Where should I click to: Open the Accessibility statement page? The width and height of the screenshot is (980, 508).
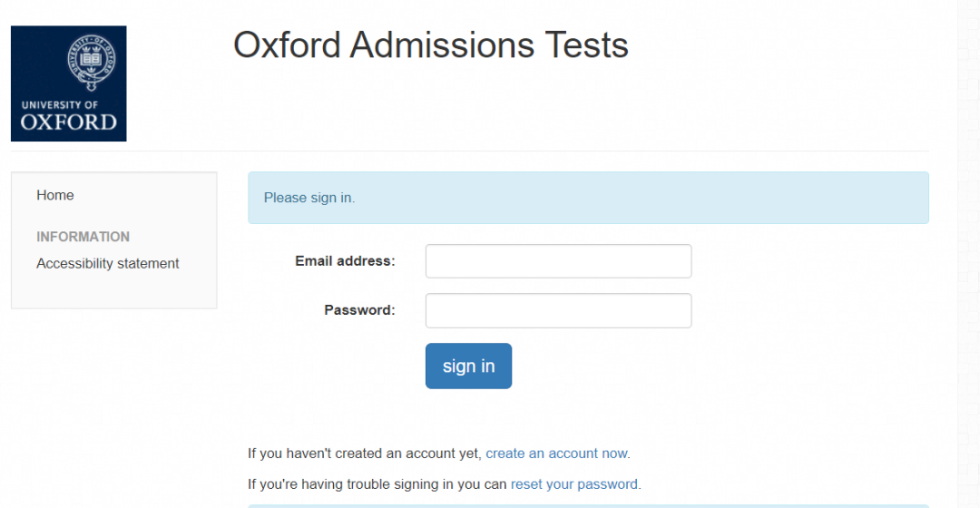(x=107, y=264)
